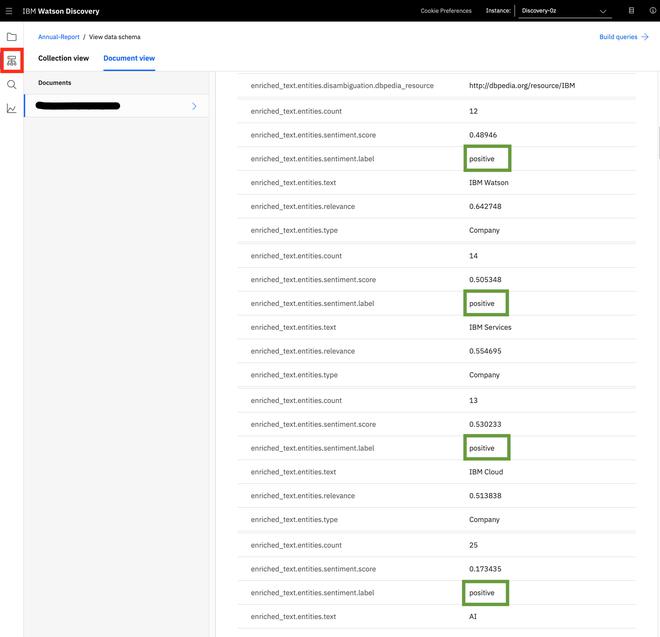Open the folder collections icon in sidebar

click(x=12, y=37)
